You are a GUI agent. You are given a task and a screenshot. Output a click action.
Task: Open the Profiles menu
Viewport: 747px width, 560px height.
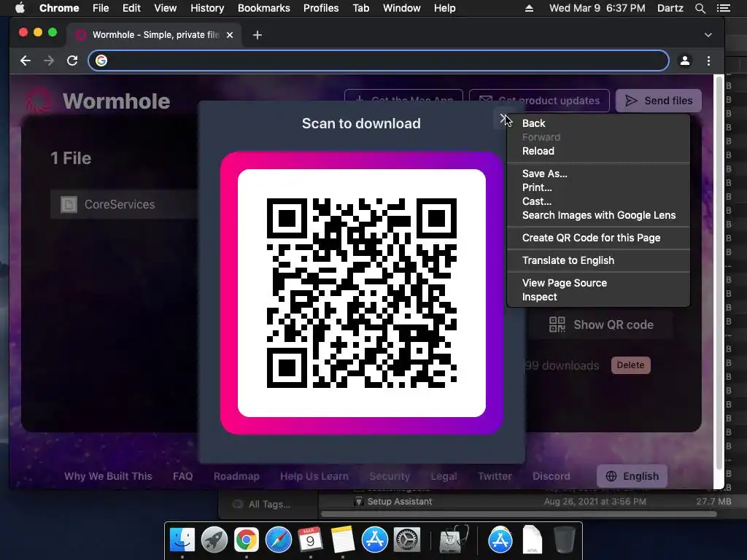coord(321,8)
